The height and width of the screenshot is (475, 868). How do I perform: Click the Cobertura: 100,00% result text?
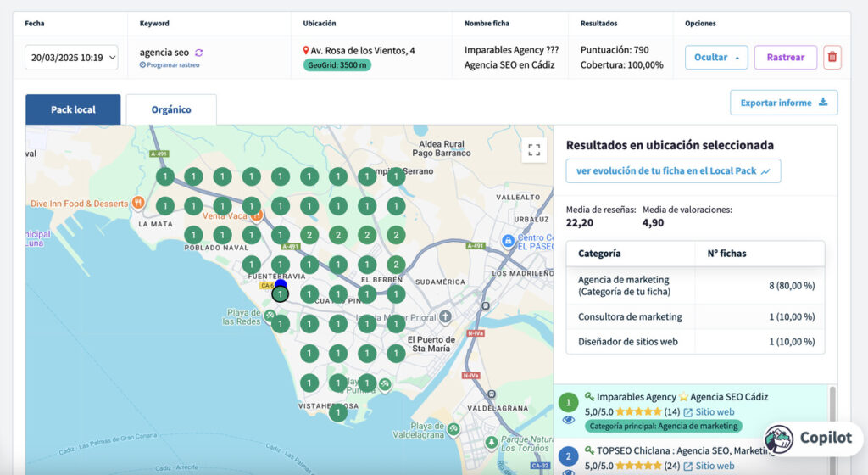tap(621, 64)
